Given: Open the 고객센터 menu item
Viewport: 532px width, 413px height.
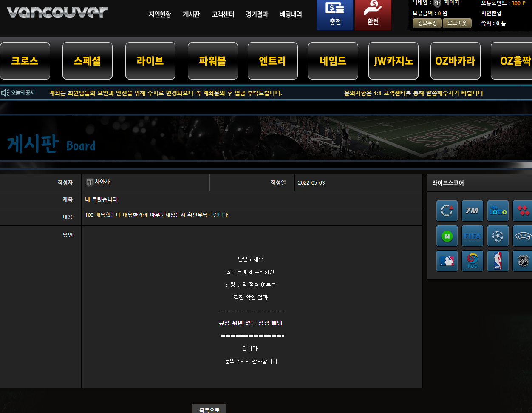Looking at the screenshot, I should point(223,14).
